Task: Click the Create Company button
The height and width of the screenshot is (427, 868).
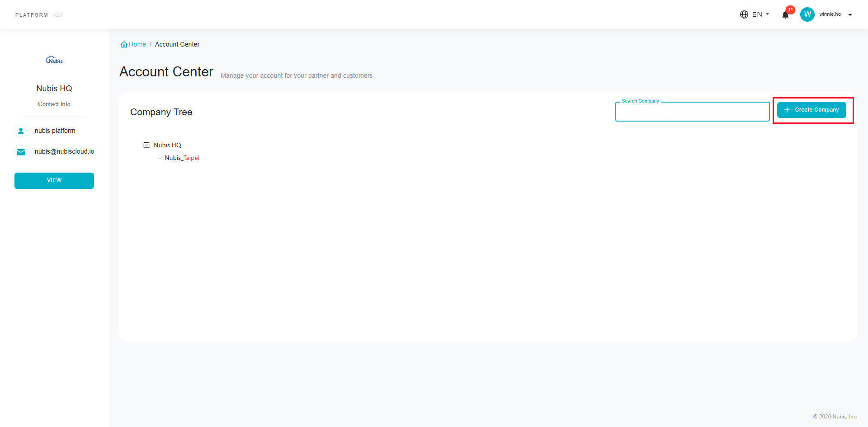Action: (x=811, y=110)
